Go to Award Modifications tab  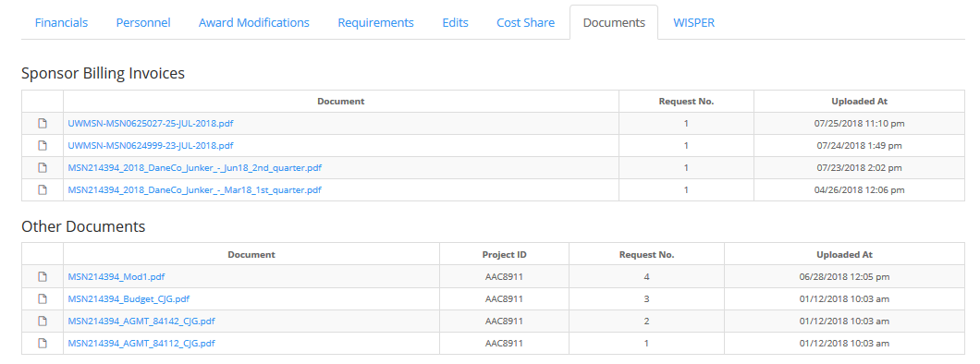click(253, 22)
